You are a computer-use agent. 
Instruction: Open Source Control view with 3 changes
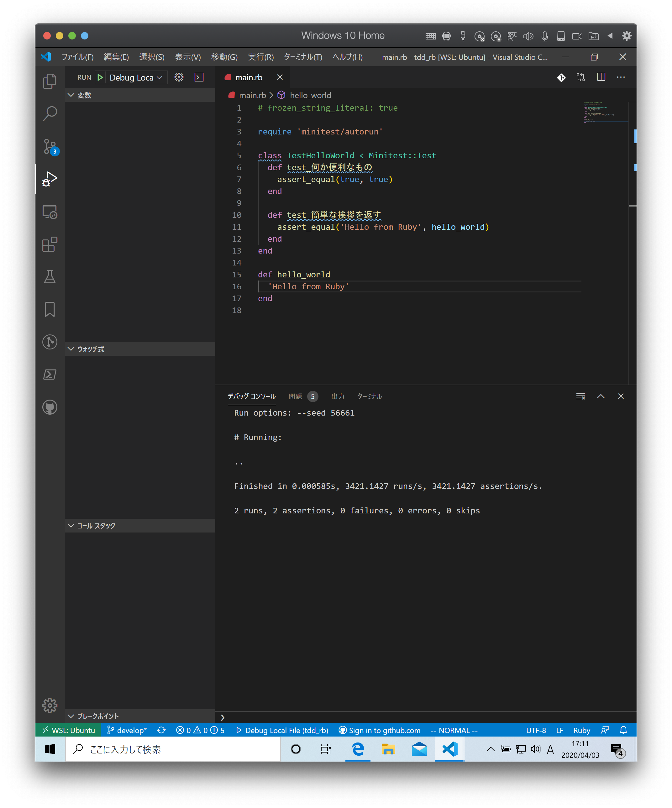pyautogui.click(x=50, y=146)
